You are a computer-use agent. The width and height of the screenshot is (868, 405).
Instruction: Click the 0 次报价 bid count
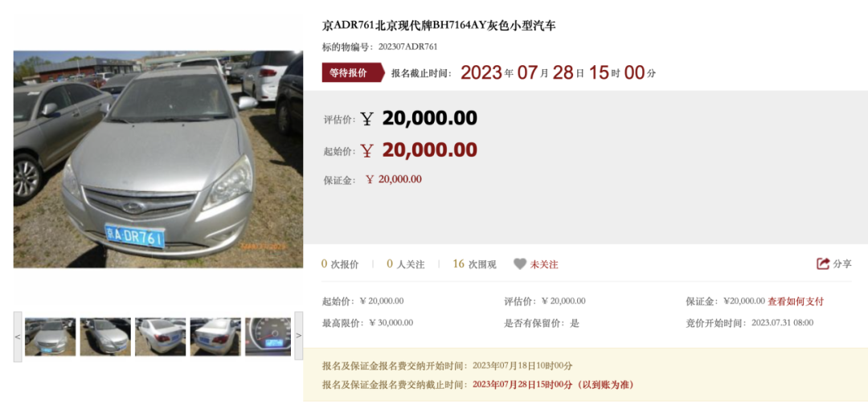[341, 264]
